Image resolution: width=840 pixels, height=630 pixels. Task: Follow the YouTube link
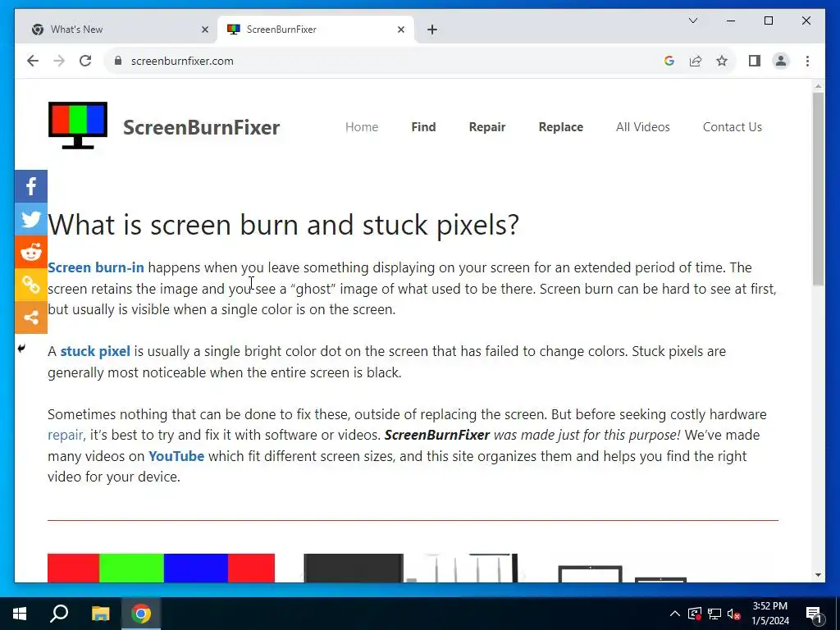click(176, 456)
